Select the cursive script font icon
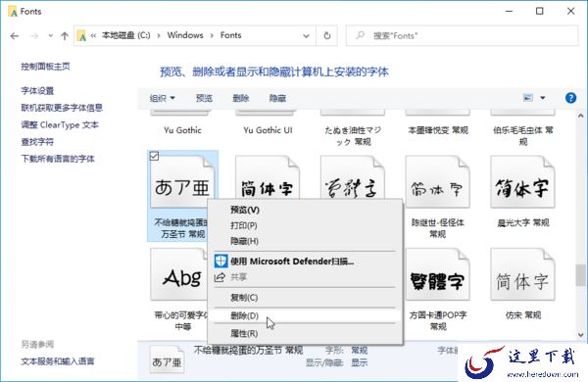 pyautogui.click(x=353, y=178)
